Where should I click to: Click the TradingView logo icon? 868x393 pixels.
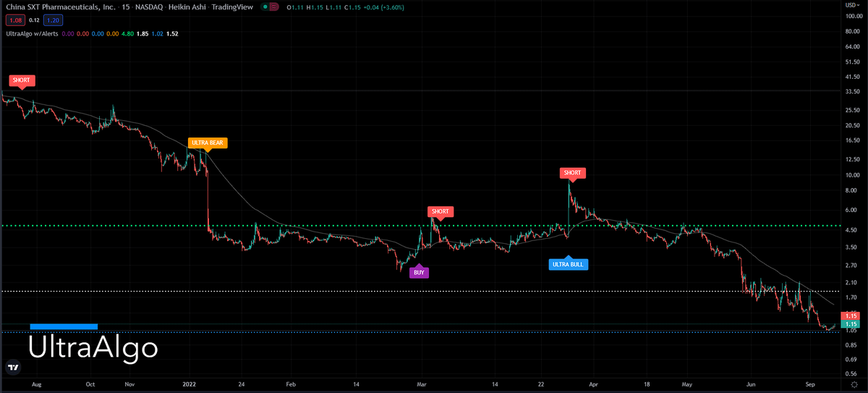[x=12, y=367]
